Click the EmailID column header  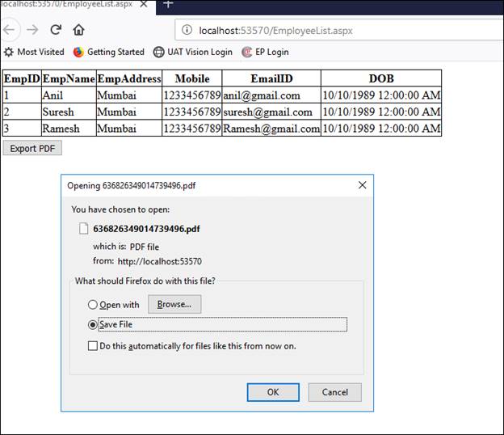[x=271, y=78]
